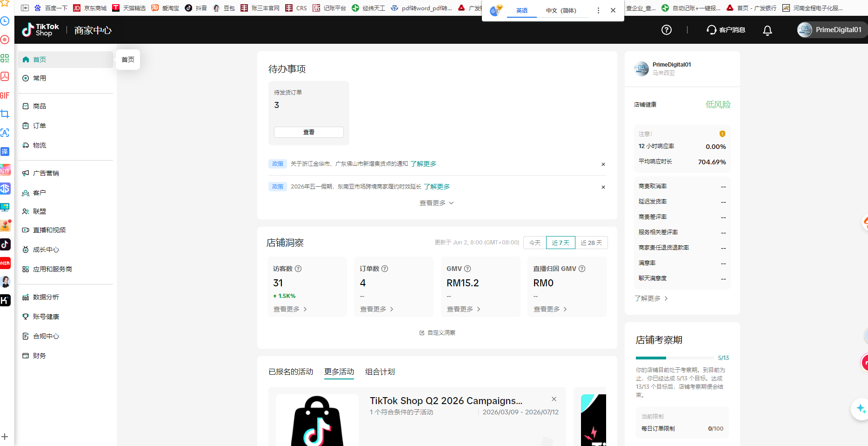Click the 账号健康 icon in sidebar

[x=26, y=317]
